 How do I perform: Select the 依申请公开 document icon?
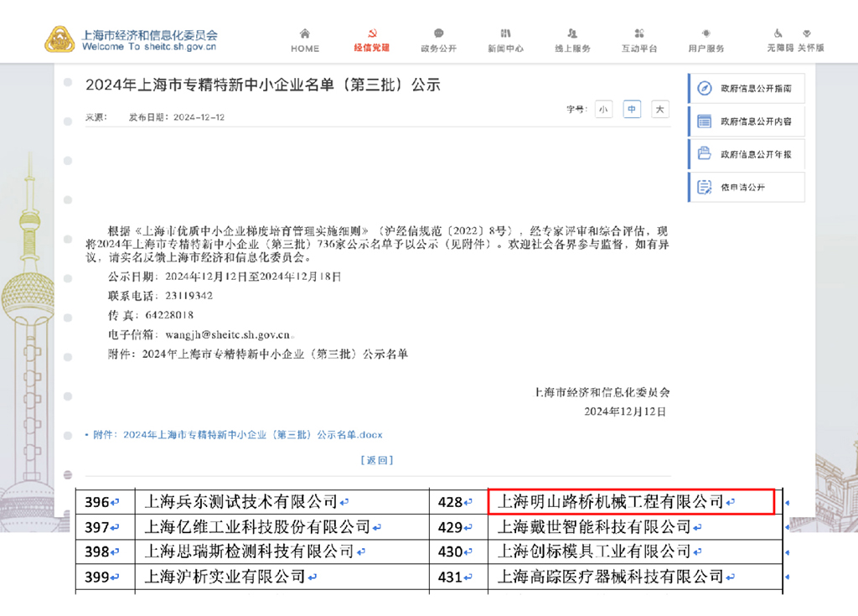pyautogui.click(x=702, y=187)
